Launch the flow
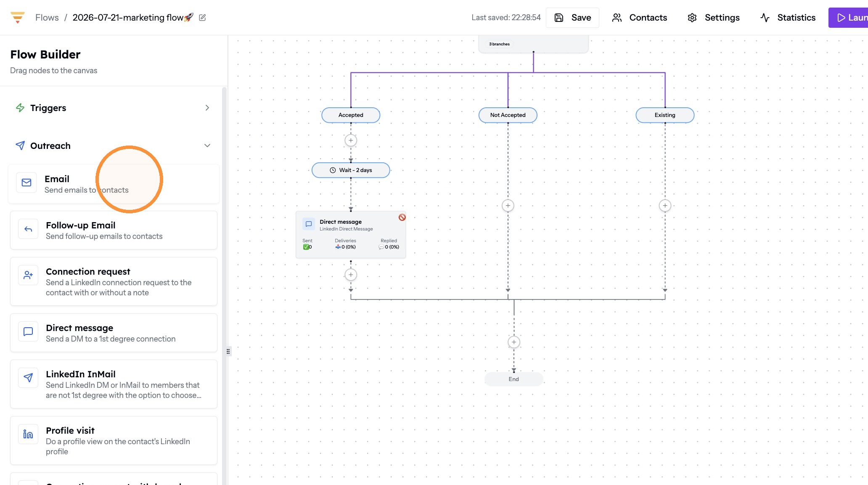 (848, 18)
